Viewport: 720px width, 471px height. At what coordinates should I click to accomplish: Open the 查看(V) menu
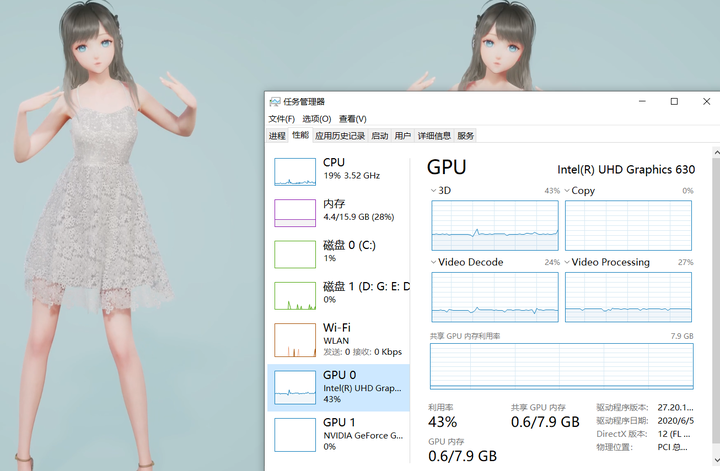pos(353,119)
